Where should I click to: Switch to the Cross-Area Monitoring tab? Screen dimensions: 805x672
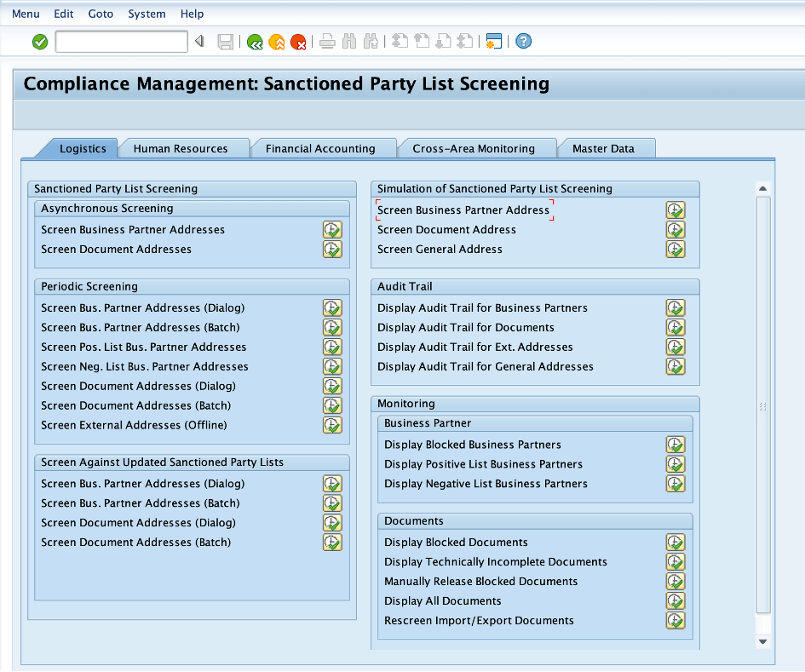[x=474, y=148]
